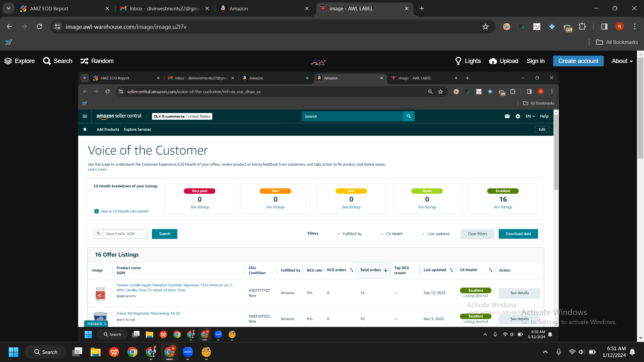This screenshot has height=362, width=644.
Task: Open the Chrome three-dot menu
Action: (635, 26)
